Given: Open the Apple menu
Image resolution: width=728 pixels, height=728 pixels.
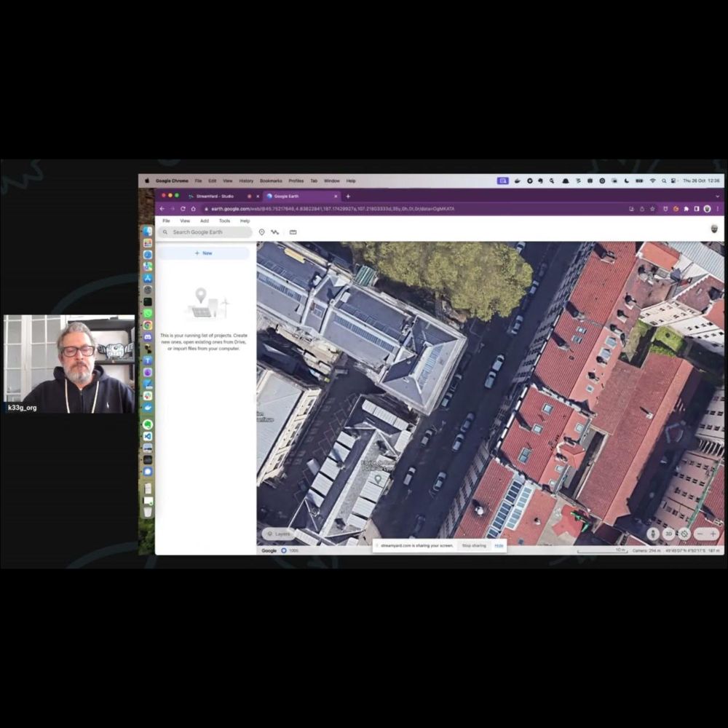Looking at the screenshot, I should [x=147, y=181].
